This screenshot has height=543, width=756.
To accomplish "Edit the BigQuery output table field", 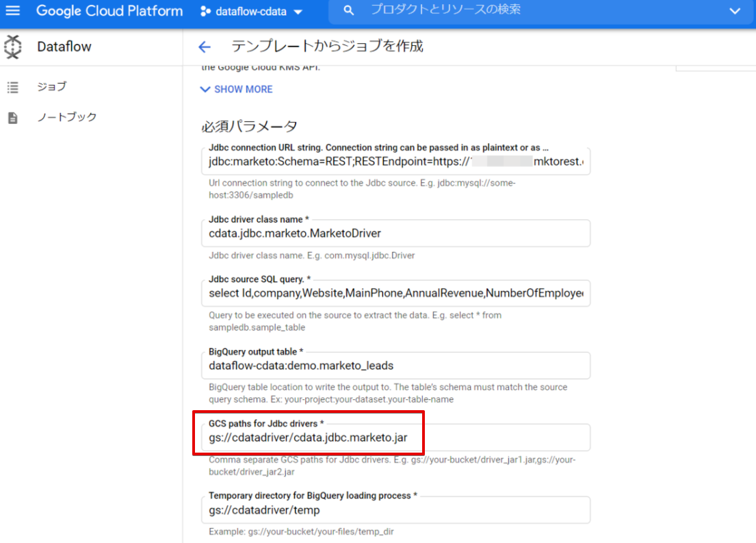I will [396, 366].
